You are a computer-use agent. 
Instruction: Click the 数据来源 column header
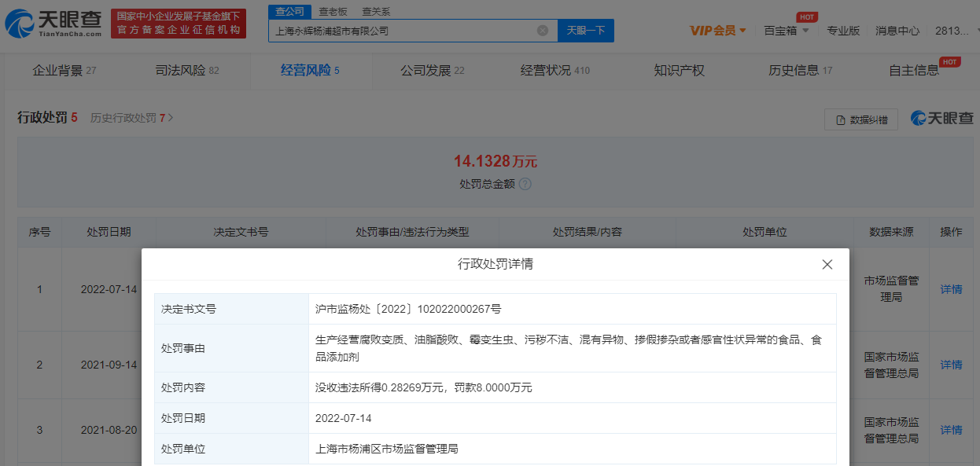point(891,232)
